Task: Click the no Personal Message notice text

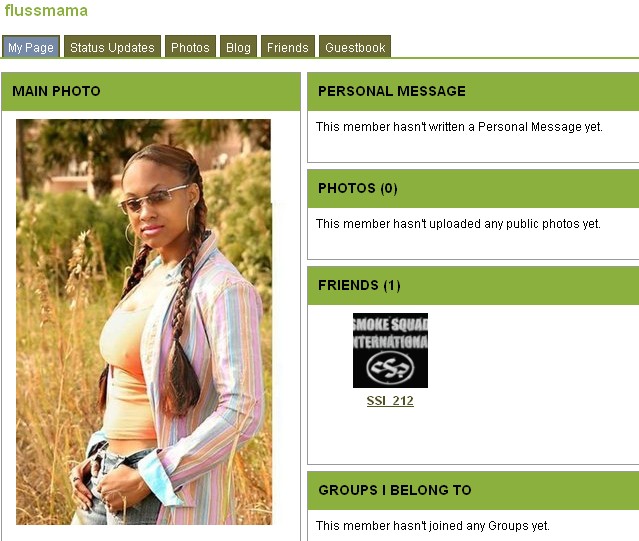Action: tap(459, 127)
